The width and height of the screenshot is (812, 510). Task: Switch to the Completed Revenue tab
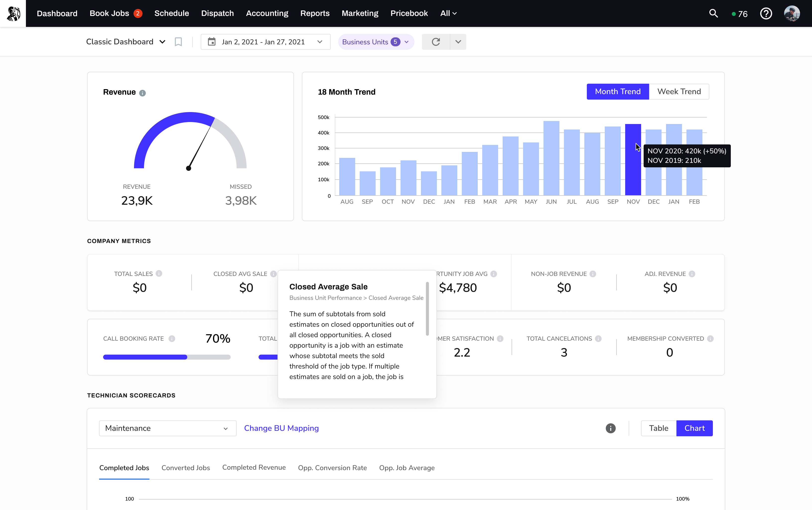tap(254, 467)
